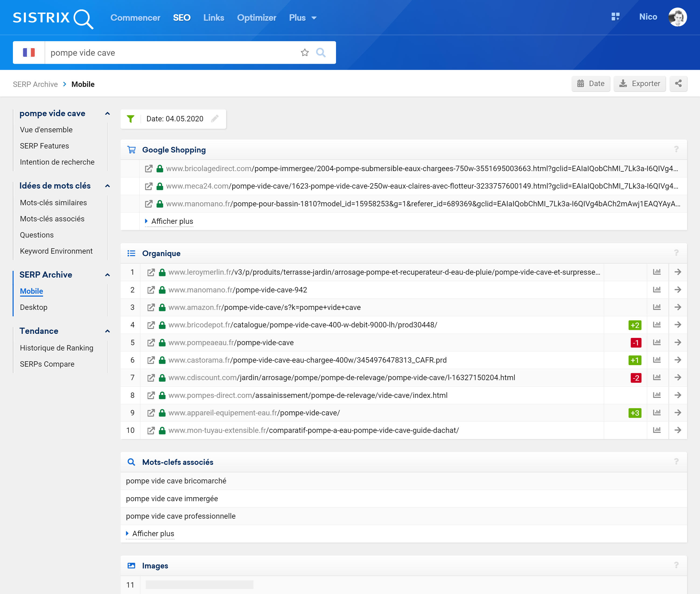The width and height of the screenshot is (700, 594).
Task: Open the Plus dropdown menu
Action: tap(303, 18)
